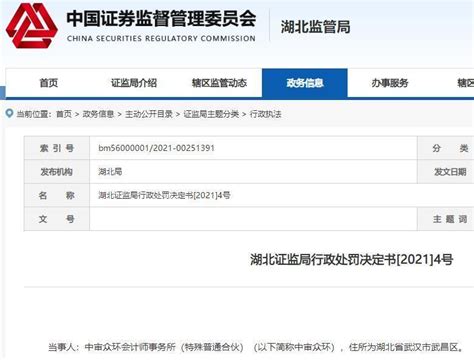Screen dimensions: 474x360
Task: Click the 湖北监管局 header title
Action: click(x=315, y=27)
